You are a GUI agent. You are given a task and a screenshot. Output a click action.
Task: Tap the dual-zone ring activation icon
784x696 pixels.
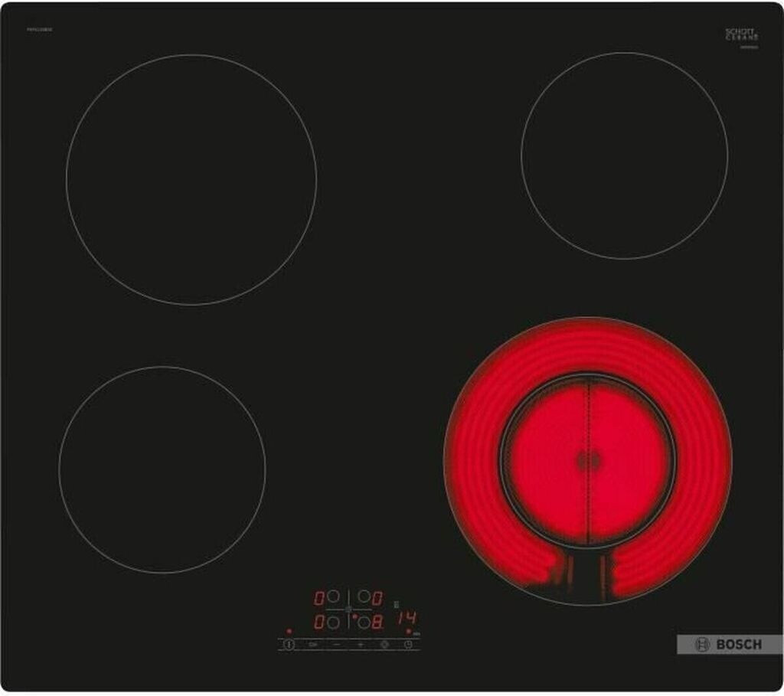384,645
